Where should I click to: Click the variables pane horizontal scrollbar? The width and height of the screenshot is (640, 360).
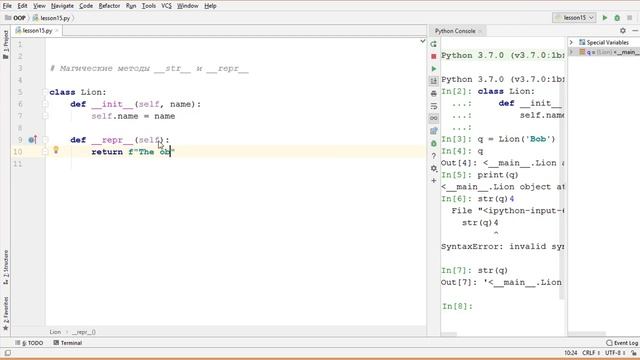[x=587, y=334]
